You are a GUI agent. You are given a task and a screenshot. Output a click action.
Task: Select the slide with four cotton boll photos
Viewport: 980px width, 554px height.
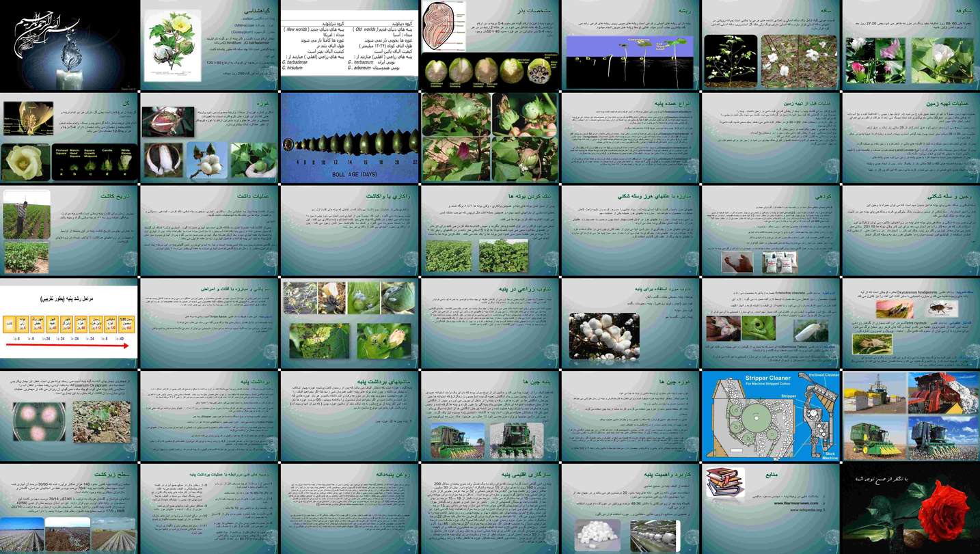[489, 138]
